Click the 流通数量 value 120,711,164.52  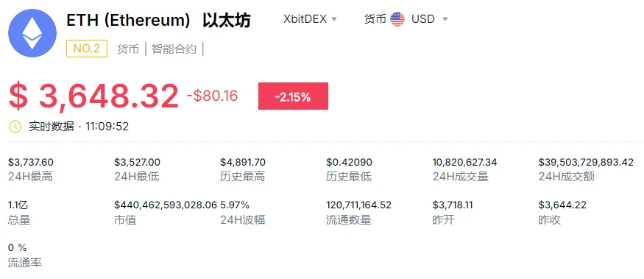358,205
